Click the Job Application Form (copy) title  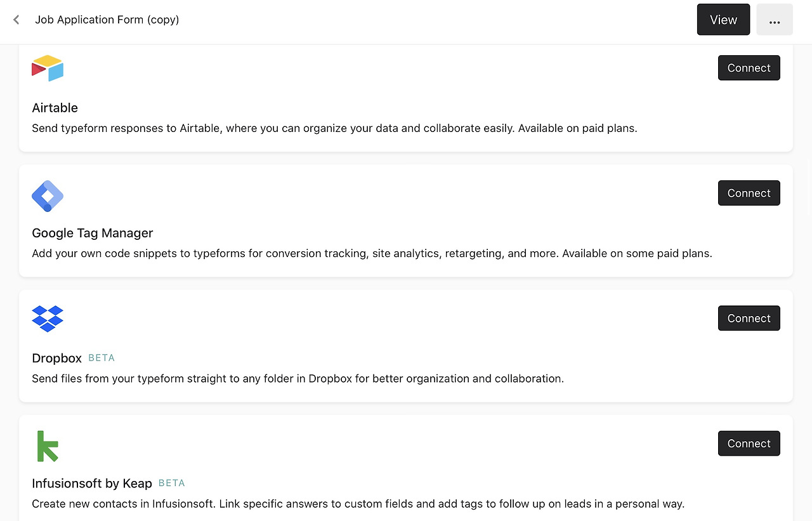[x=107, y=20]
